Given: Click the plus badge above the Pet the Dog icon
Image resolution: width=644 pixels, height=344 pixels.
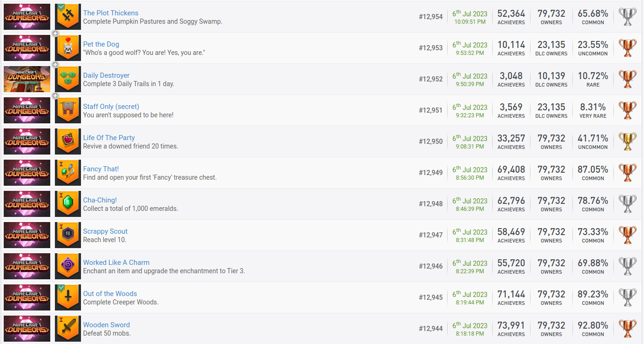Looking at the screenshot, I should pyautogui.click(x=55, y=34).
